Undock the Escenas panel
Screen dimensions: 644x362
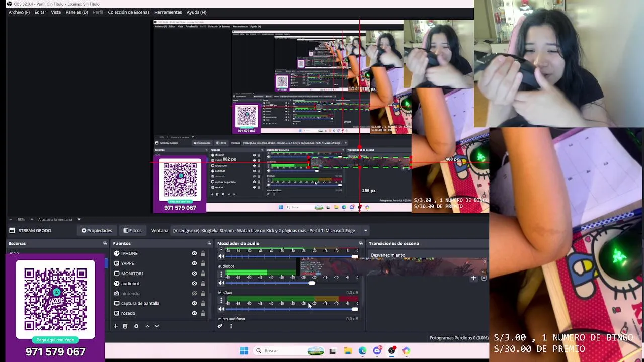click(105, 243)
